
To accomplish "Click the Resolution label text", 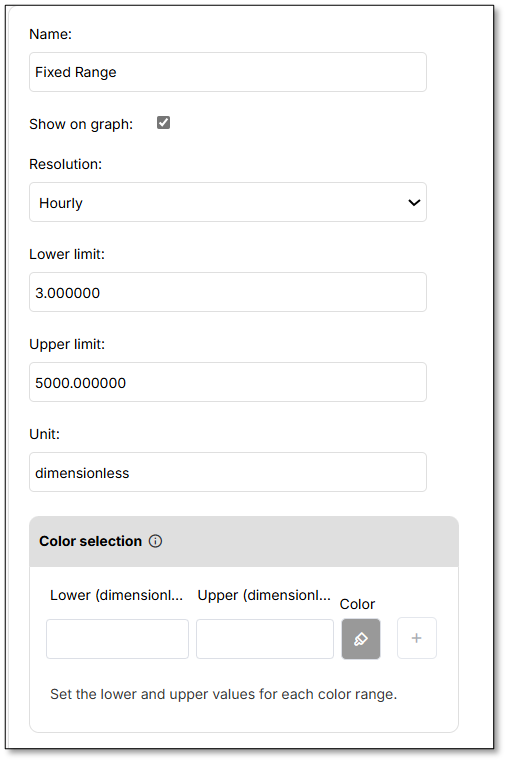I will coord(66,164).
